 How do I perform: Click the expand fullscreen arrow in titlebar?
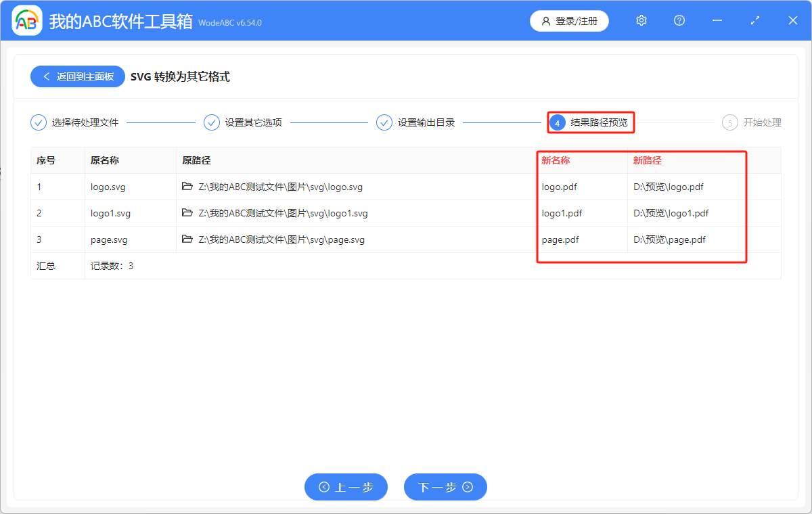[754, 20]
